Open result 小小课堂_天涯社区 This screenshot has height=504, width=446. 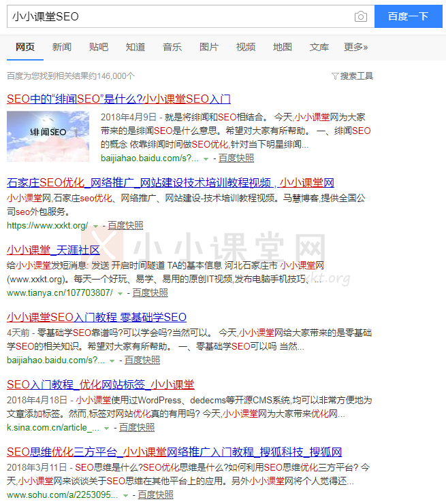[53, 250]
